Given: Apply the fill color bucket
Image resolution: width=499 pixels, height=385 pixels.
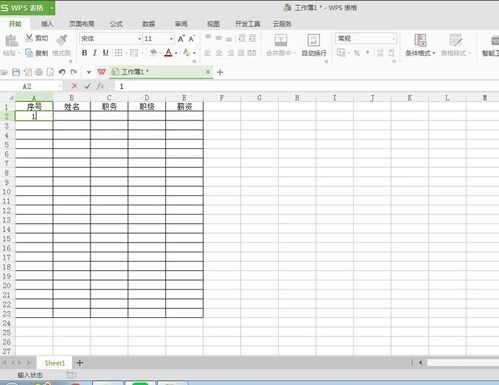Looking at the screenshot, I should [x=154, y=53].
